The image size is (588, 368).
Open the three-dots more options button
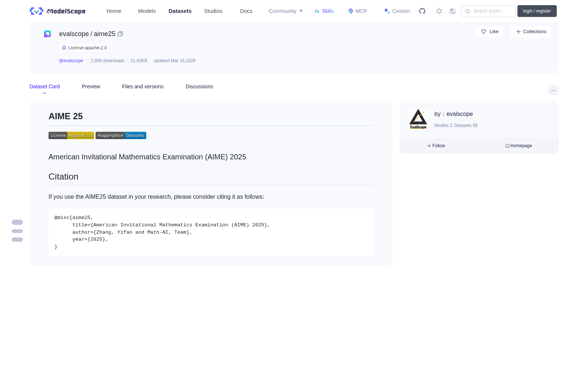(x=553, y=90)
